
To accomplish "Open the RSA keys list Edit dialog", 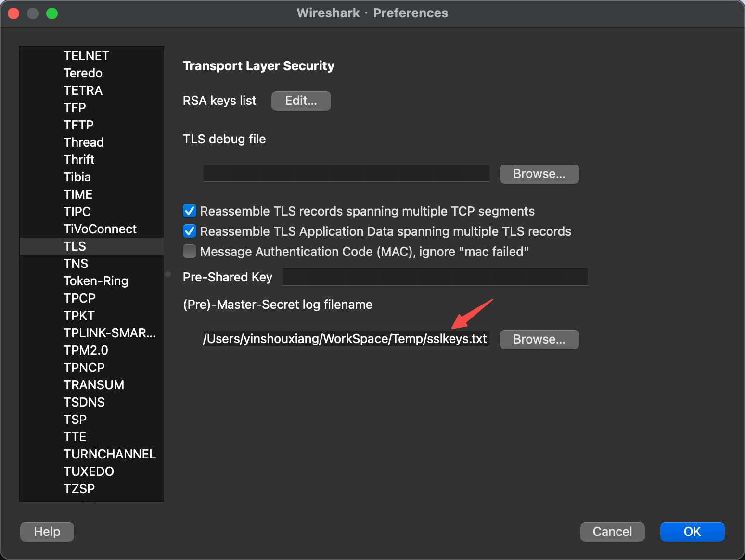I will pyautogui.click(x=301, y=101).
